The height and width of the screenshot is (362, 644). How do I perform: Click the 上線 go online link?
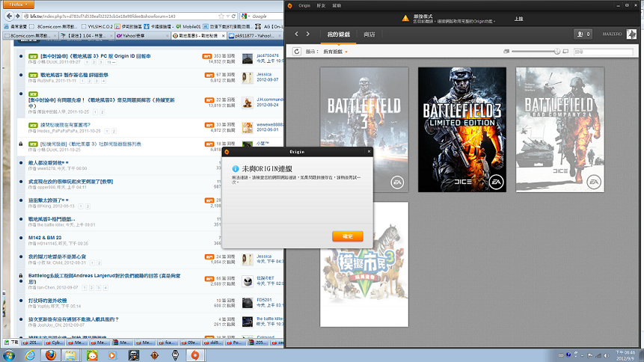coord(519,18)
